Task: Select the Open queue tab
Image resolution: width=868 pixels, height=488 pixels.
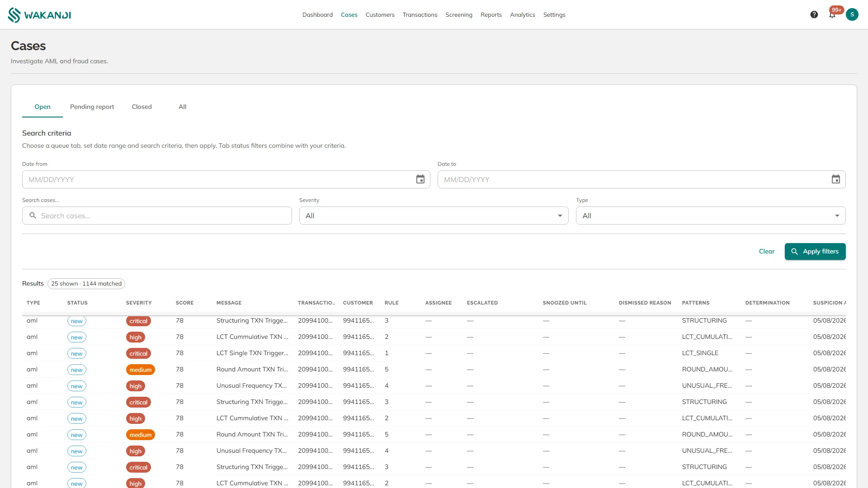Action: coord(42,107)
